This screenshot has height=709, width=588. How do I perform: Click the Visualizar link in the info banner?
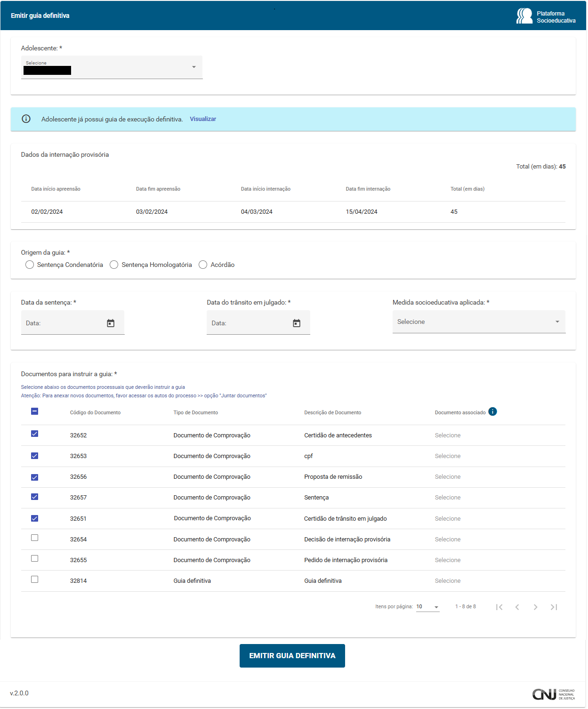pyautogui.click(x=203, y=119)
